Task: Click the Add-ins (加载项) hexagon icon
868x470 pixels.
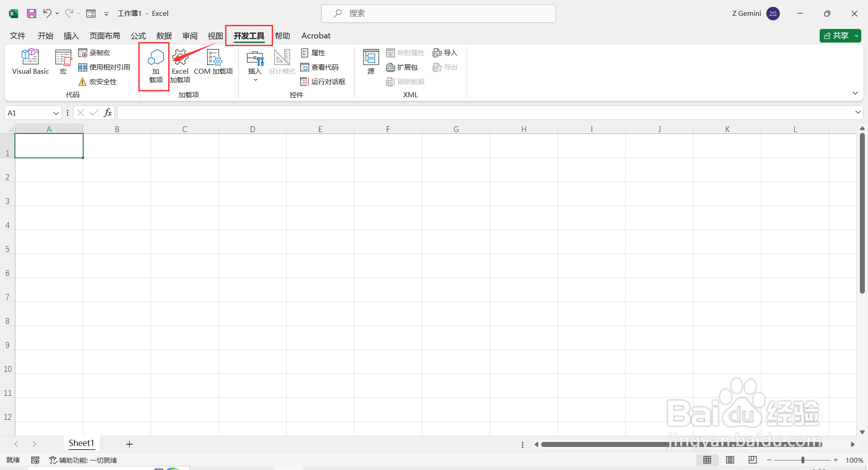Action: [156, 66]
